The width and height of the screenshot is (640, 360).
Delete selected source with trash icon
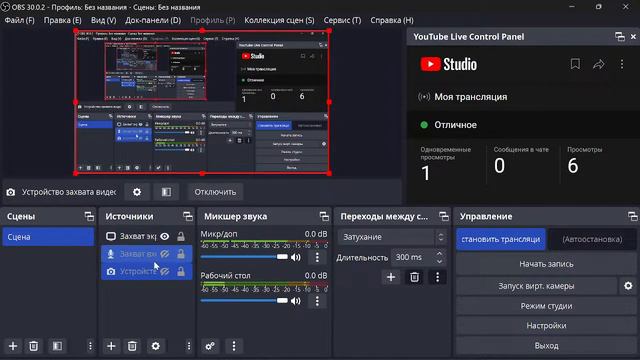click(132, 346)
